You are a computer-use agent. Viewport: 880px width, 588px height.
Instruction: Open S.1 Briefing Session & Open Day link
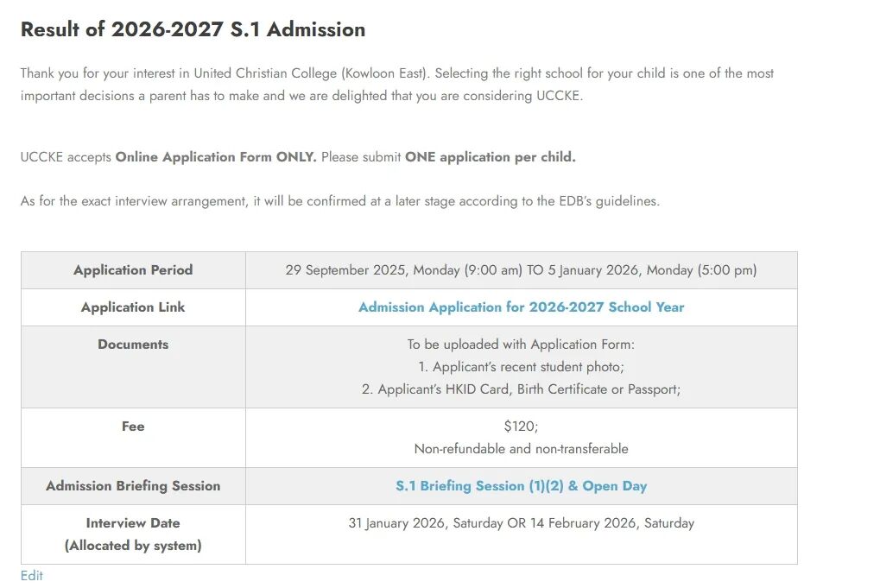[521, 486]
